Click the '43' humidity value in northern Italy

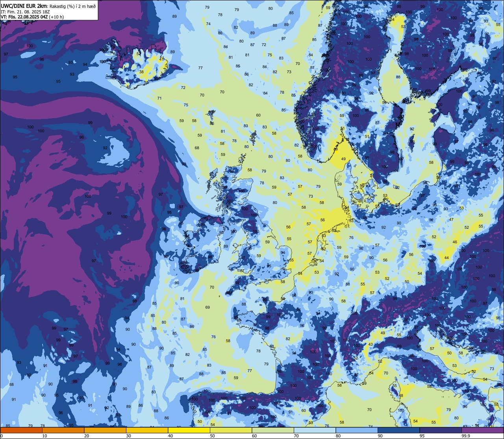tap(371, 345)
